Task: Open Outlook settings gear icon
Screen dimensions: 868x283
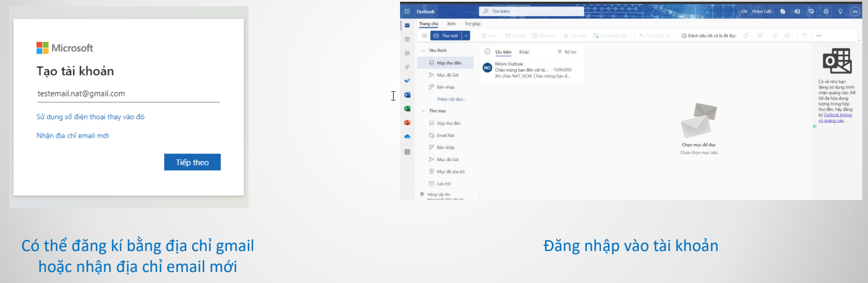Action: pyautogui.click(x=826, y=12)
